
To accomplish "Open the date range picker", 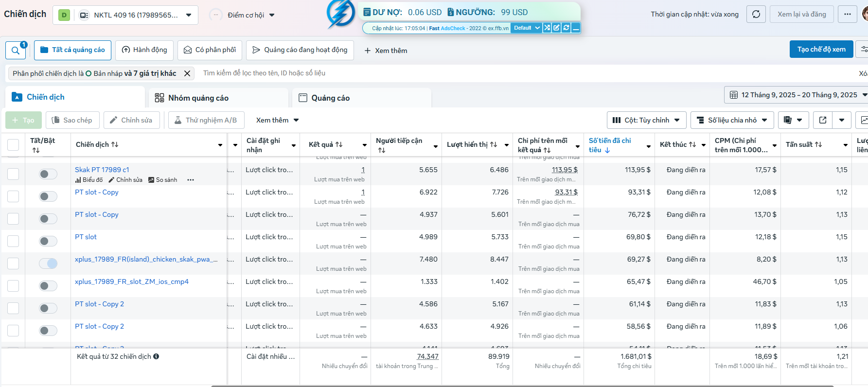I will 797,95.
